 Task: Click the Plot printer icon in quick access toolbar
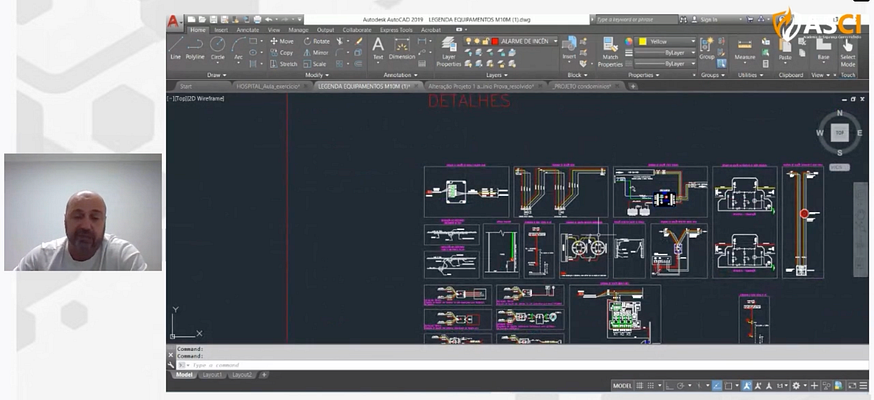click(x=257, y=19)
